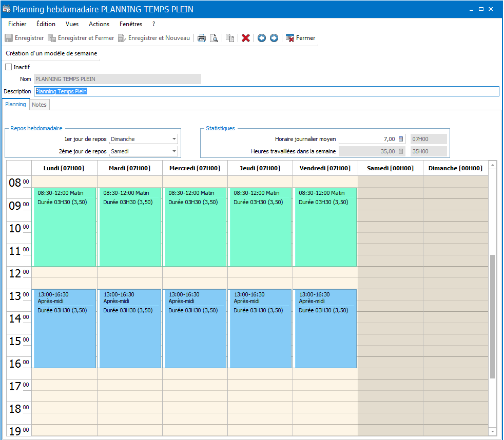
Task: Select Lundi Matin 08:30-12:00 block
Action: 65,227
